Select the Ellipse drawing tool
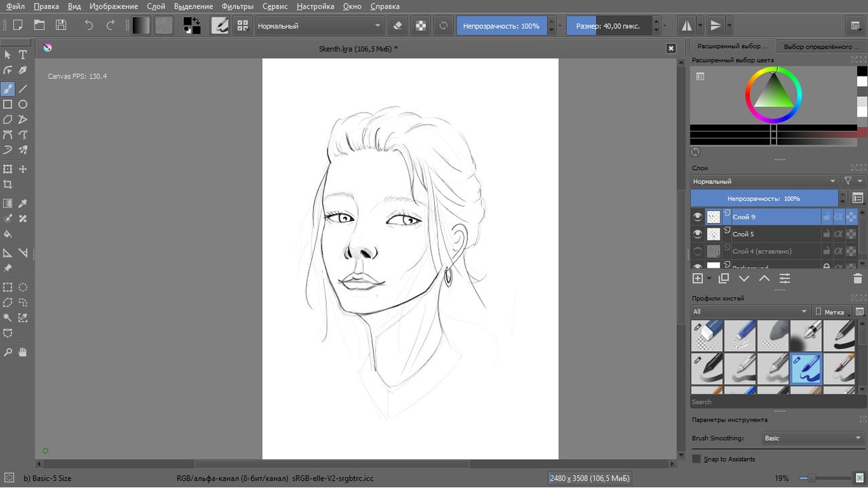 (x=23, y=104)
